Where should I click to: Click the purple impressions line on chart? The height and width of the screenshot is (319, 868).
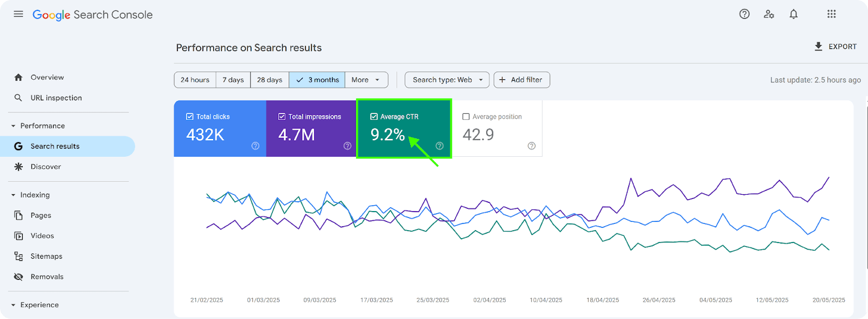point(631,178)
